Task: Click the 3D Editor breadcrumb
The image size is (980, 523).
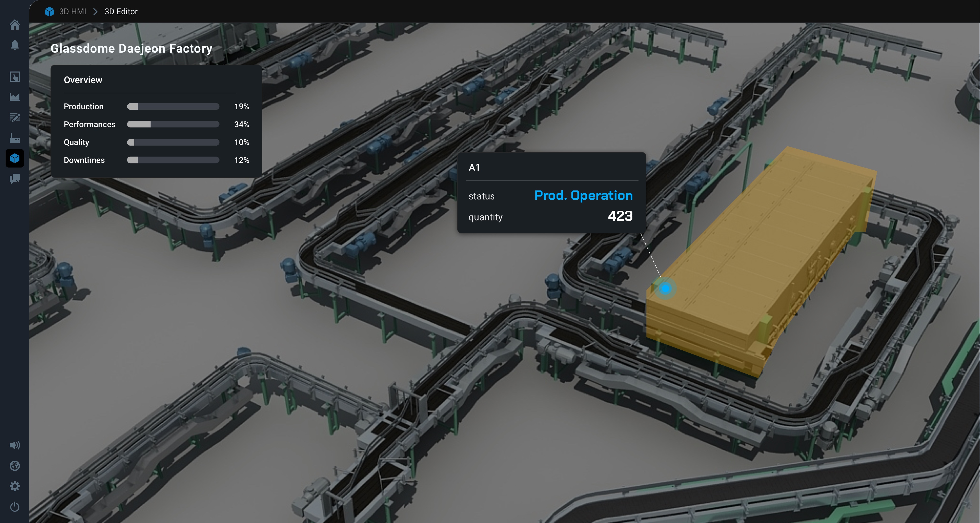Action: 121,12
